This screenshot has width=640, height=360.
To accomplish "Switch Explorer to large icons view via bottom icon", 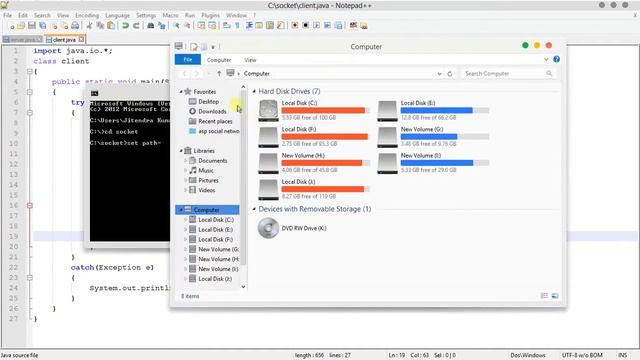I will click(x=555, y=296).
